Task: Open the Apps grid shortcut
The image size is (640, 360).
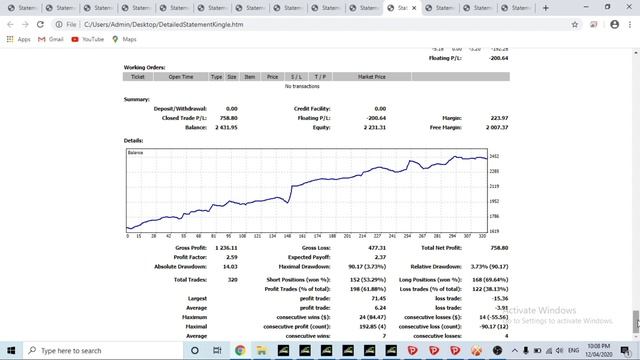Action: tap(18, 39)
